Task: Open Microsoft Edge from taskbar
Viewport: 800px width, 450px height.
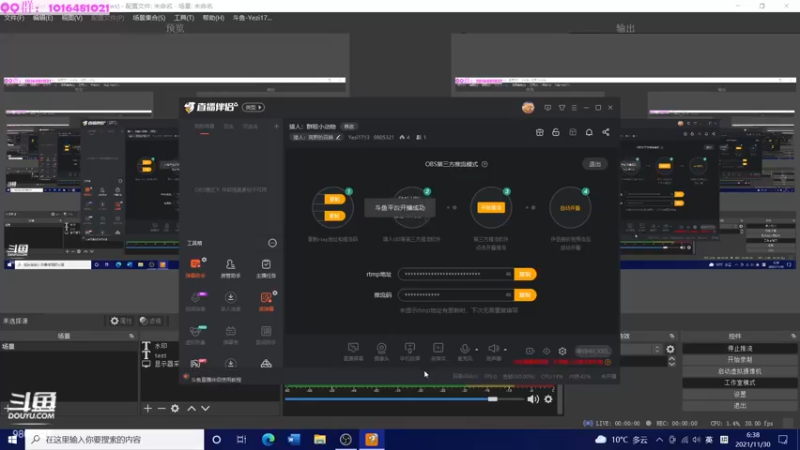Action: click(x=268, y=439)
